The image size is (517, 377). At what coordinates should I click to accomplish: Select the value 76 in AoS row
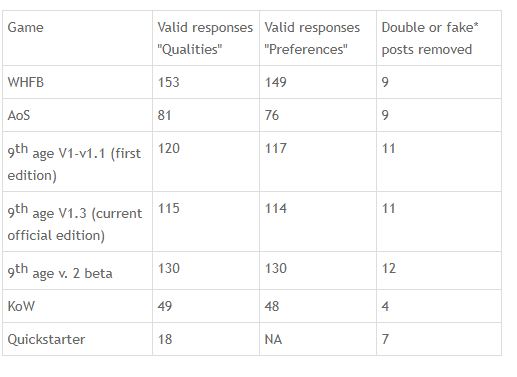[272, 115]
